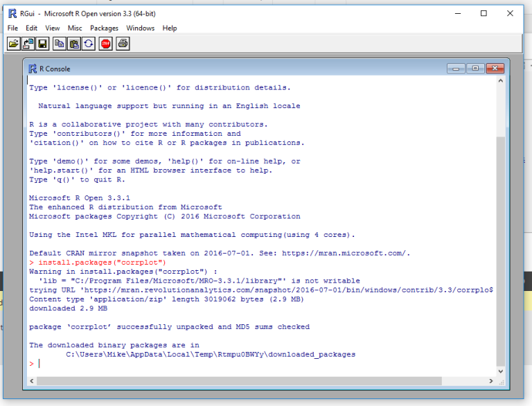This screenshot has width=532, height=406.
Task: Click the Open script folder icon
Action: click(14, 44)
